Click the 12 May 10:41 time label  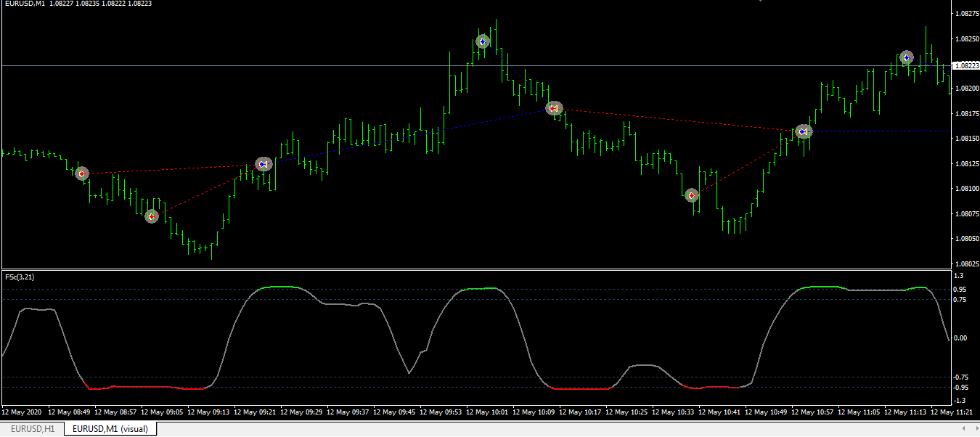(x=721, y=412)
